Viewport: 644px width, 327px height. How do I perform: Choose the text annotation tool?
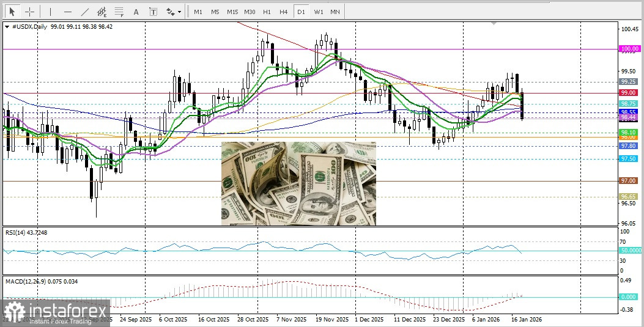tap(136, 12)
